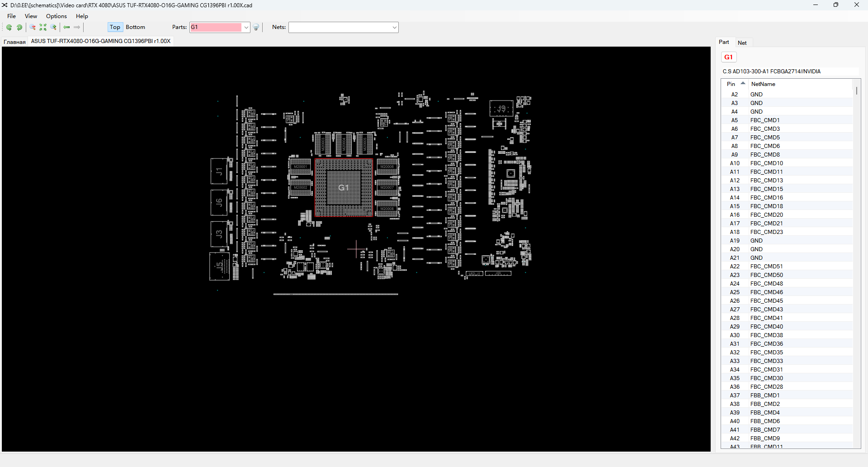Select memory chip M20001 left of GPU

click(301, 167)
